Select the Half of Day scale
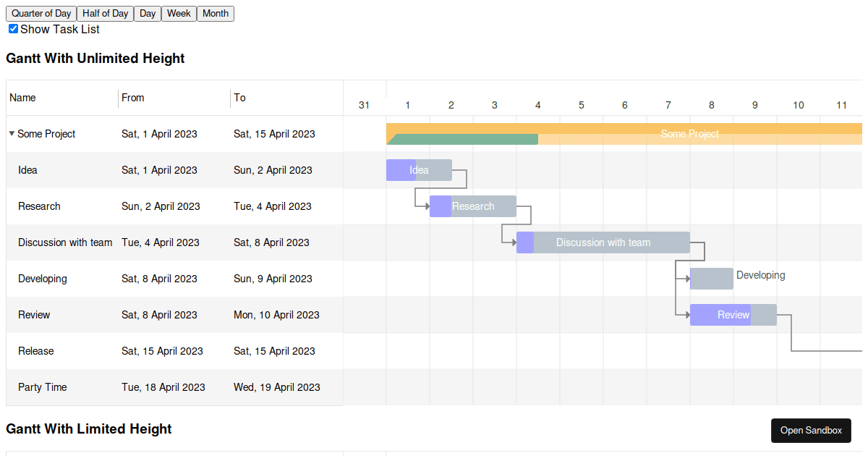The image size is (868, 456). [x=105, y=13]
